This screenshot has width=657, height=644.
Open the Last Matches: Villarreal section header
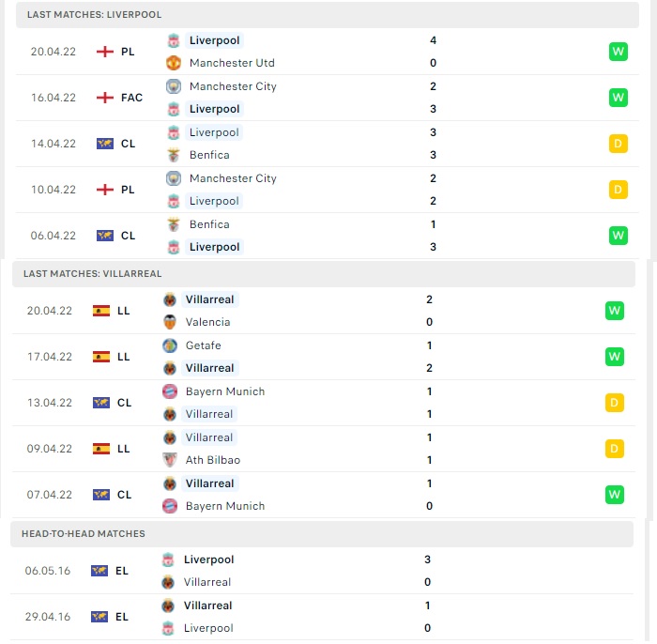(x=324, y=273)
